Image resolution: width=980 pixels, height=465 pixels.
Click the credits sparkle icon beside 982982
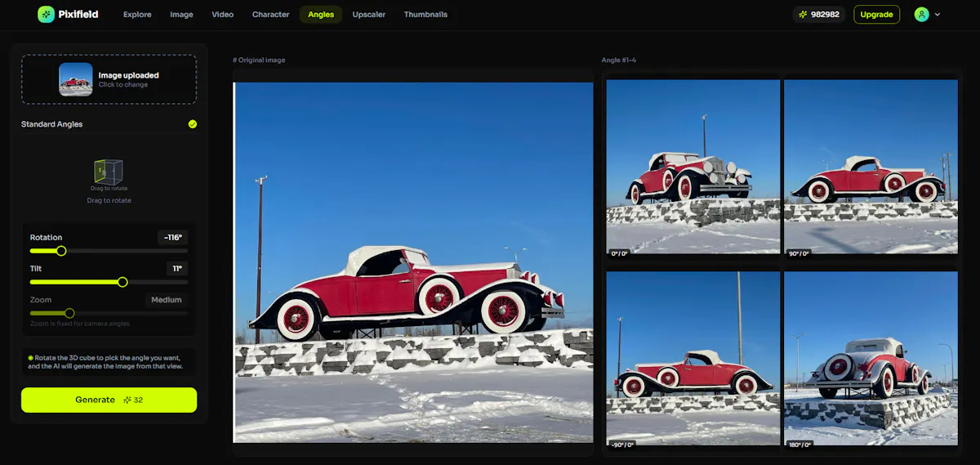click(x=804, y=15)
